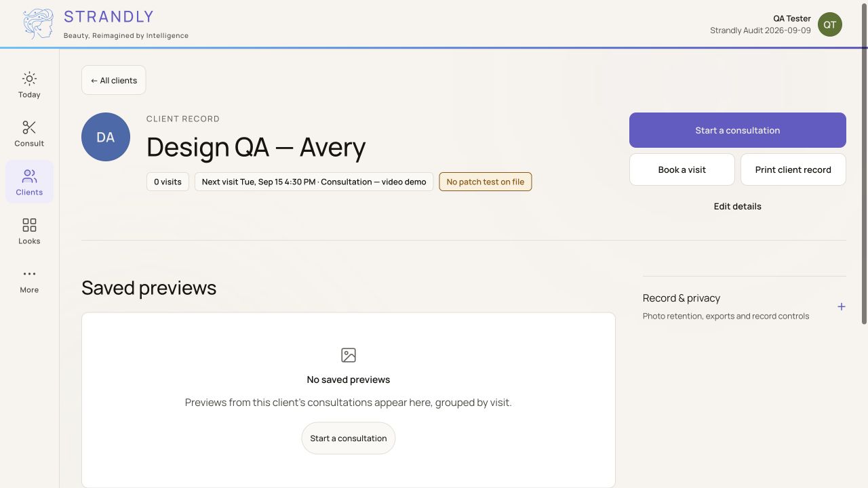Click the Saved previews heading
This screenshot has width=868, height=488.
click(x=149, y=287)
